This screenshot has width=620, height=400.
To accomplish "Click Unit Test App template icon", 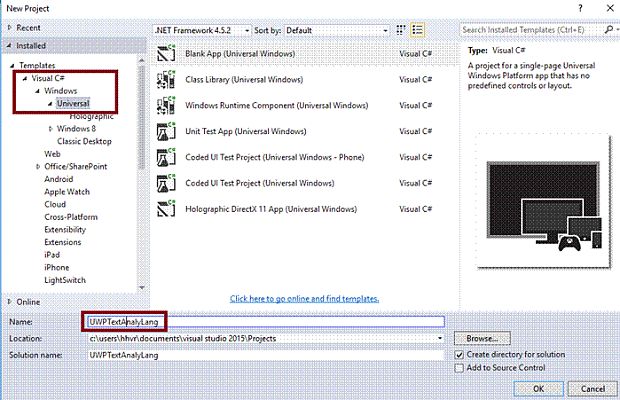I will click(x=166, y=131).
